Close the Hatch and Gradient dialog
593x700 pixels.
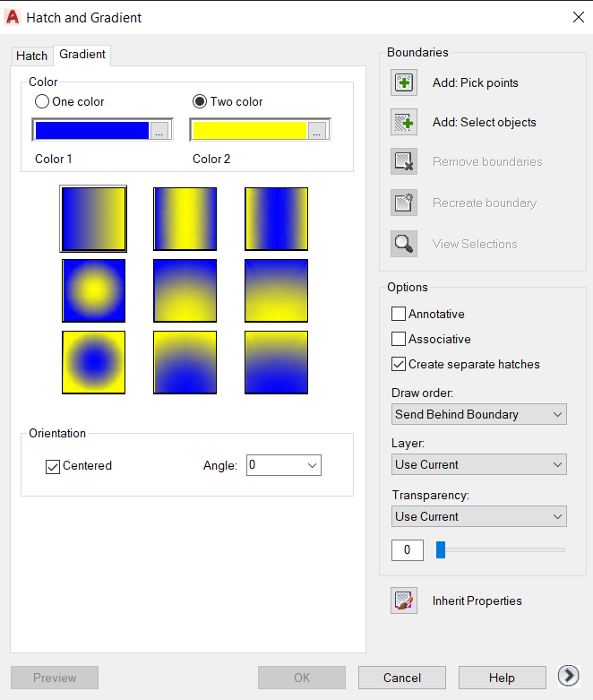tap(579, 17)
